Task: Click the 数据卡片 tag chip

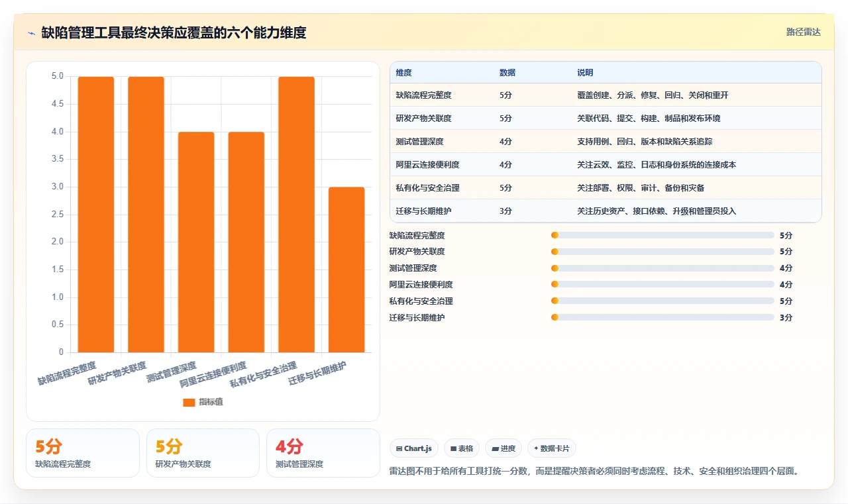Action: 552,448
